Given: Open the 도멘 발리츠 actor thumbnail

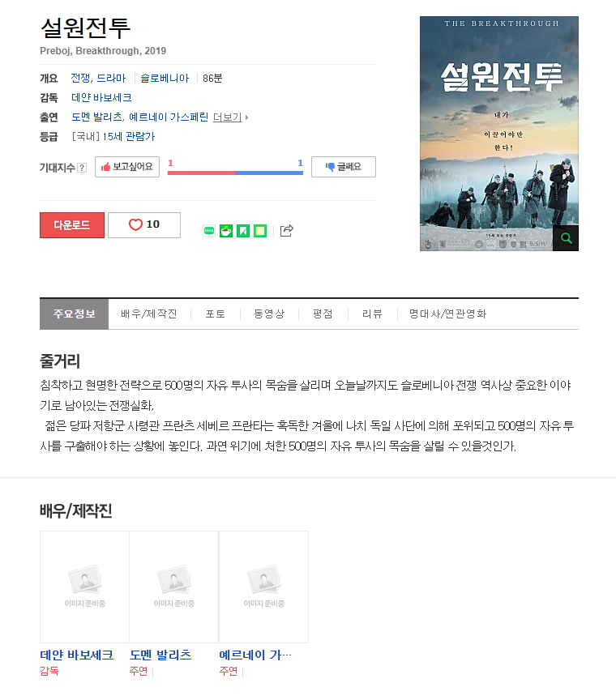Looking at the screenshot, I should (x=173, y=587).
